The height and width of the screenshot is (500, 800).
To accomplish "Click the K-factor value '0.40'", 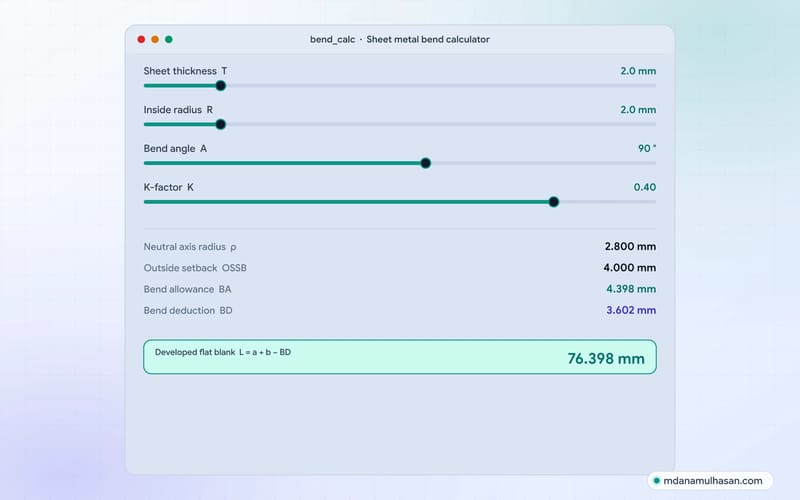I will [644, 187].
